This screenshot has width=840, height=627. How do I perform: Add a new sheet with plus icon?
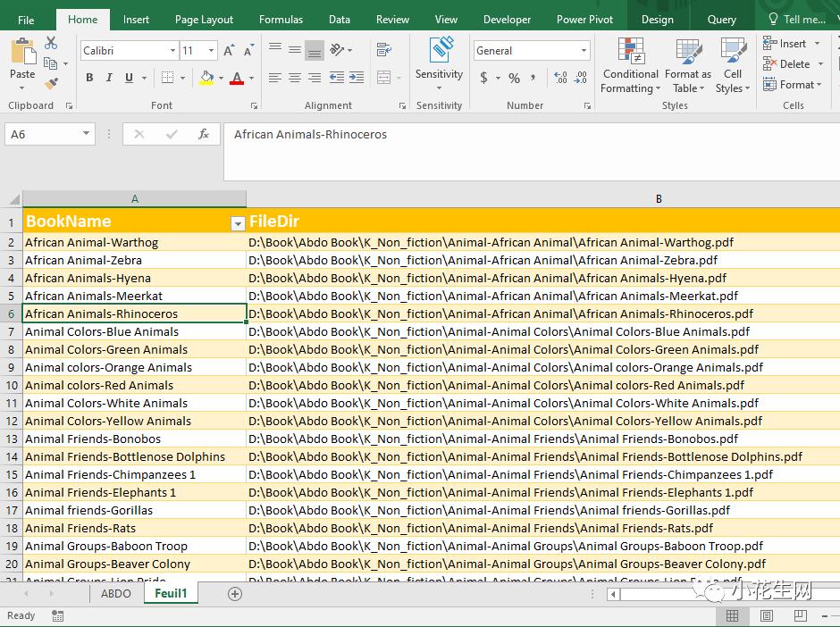click(235, 593)
